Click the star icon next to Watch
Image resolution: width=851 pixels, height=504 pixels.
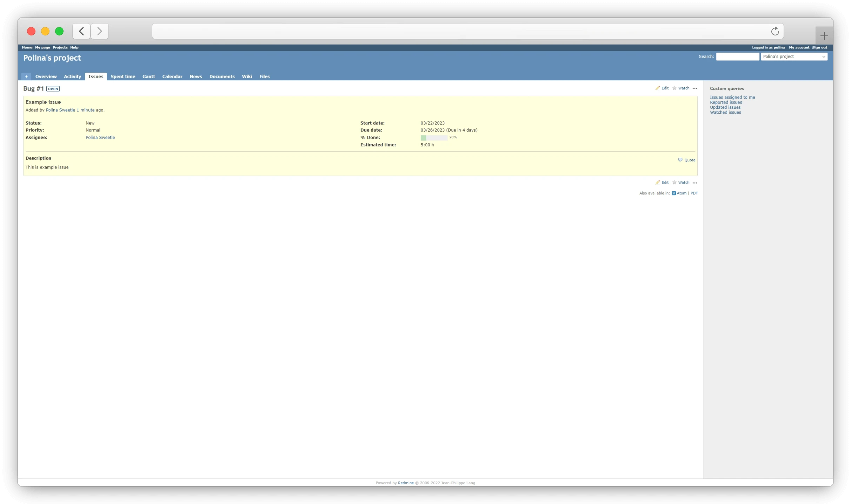(674, 88)
